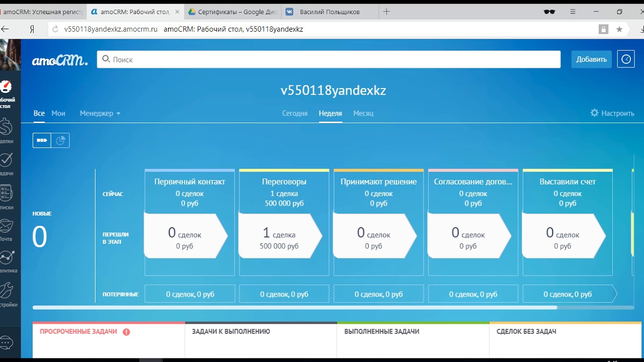Image resolution: width=644 pixels, height=362 pixels.
Task: Switch to amoCRM Успешная регистрация tab
Action: point(42,12)
